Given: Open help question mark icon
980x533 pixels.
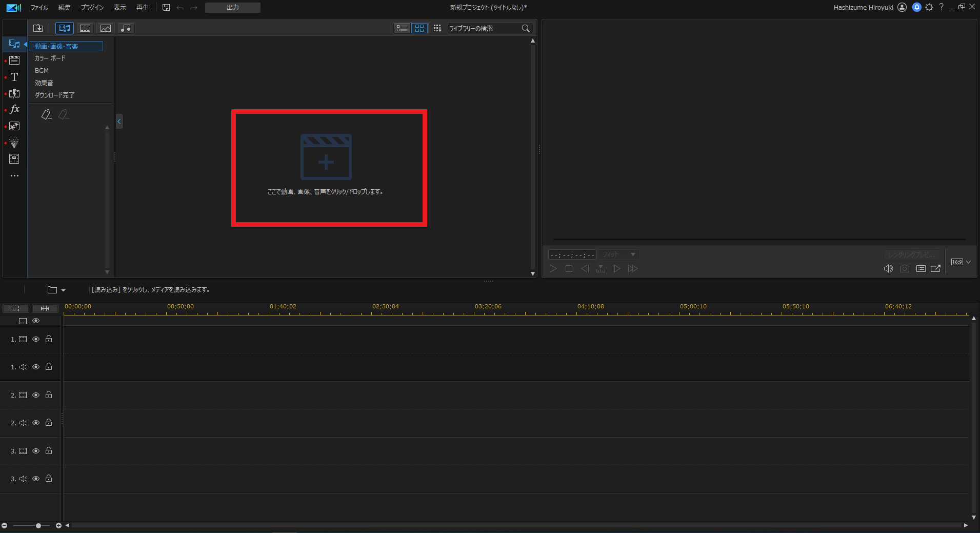Looking at the screenshot, I should click(x=942, y=7).
